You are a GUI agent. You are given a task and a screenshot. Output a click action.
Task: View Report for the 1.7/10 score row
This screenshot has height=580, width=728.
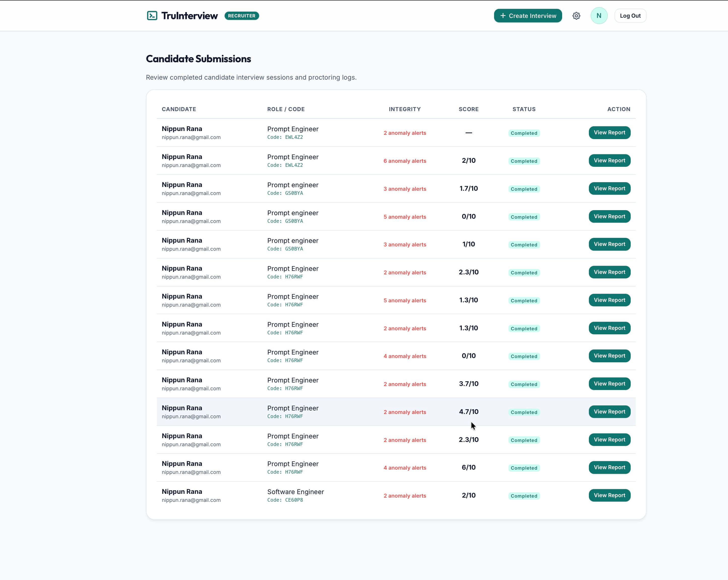coord(609,189)
